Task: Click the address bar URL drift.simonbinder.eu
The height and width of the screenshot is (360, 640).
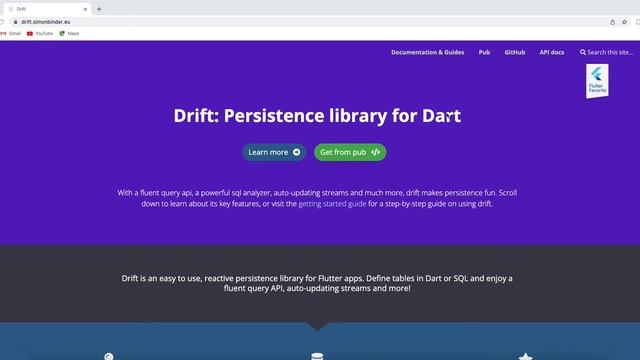Action: [46, 22]
